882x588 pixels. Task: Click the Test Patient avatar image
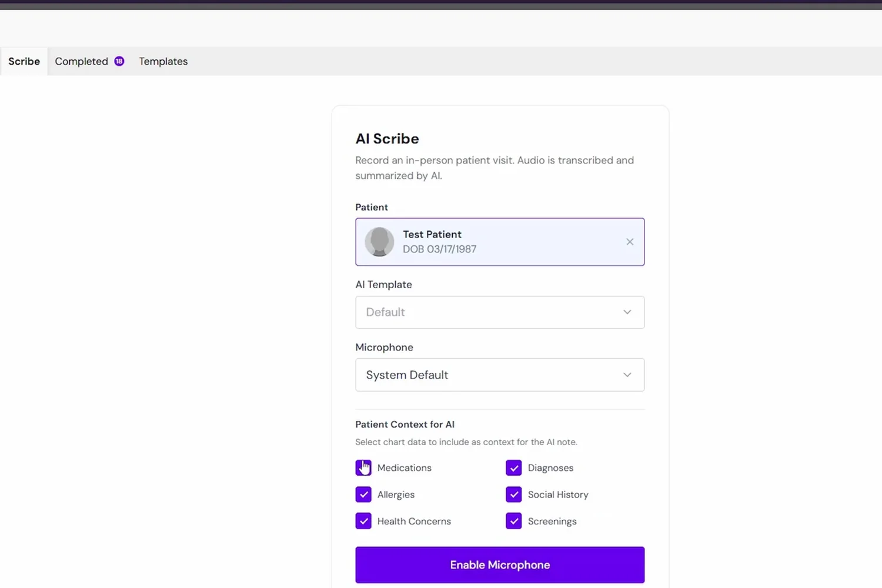pyautogui.click(x=379, y=242)
